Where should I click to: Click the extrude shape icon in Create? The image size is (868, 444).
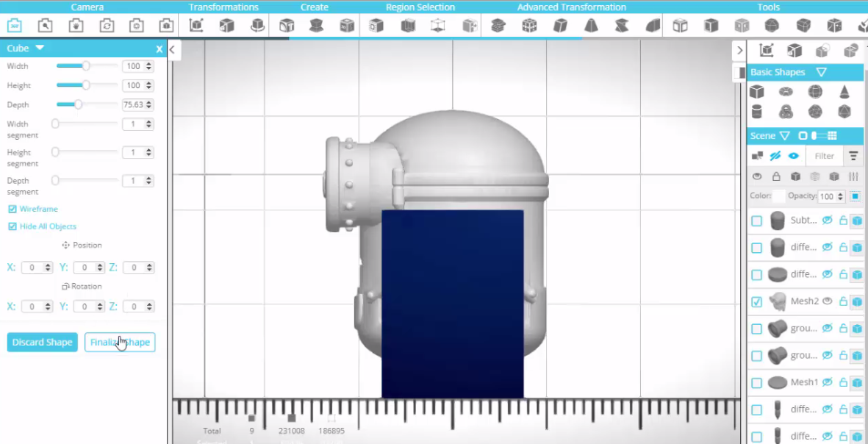(x=316, y=26)
